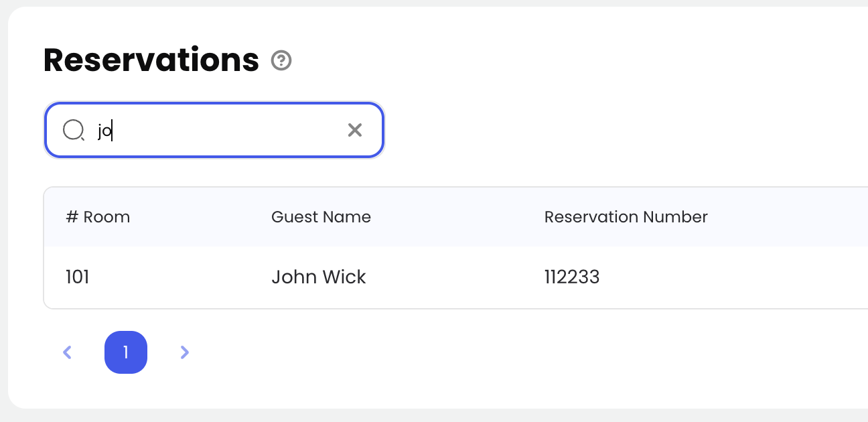Open the John Wick guest name
Screen dimensions: 868x422
[318, 277]
